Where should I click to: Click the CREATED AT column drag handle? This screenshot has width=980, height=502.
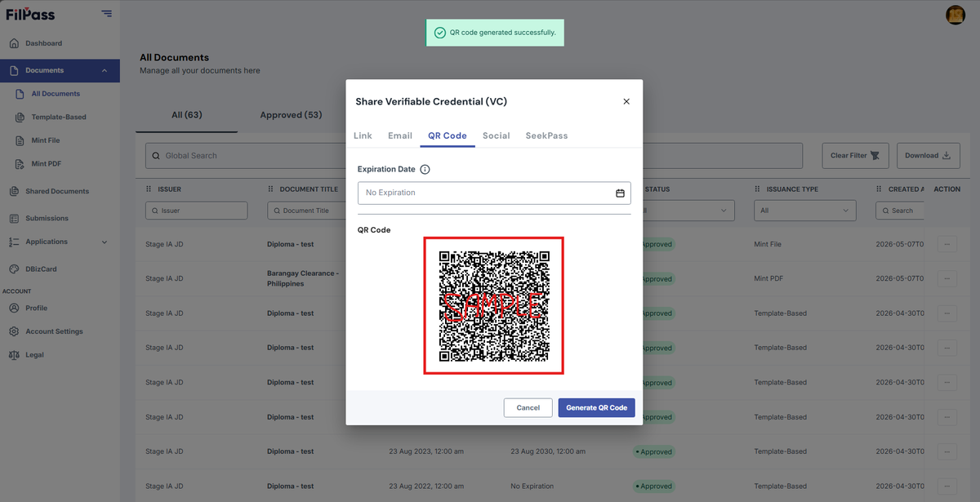[880, 189]
